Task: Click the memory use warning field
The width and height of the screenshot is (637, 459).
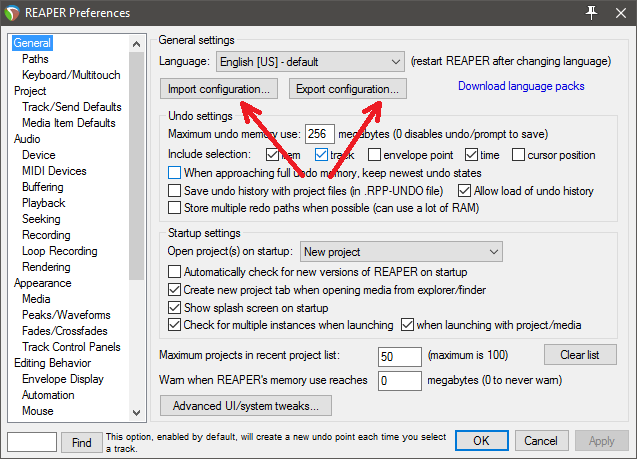Action: (x=400, y=381)
